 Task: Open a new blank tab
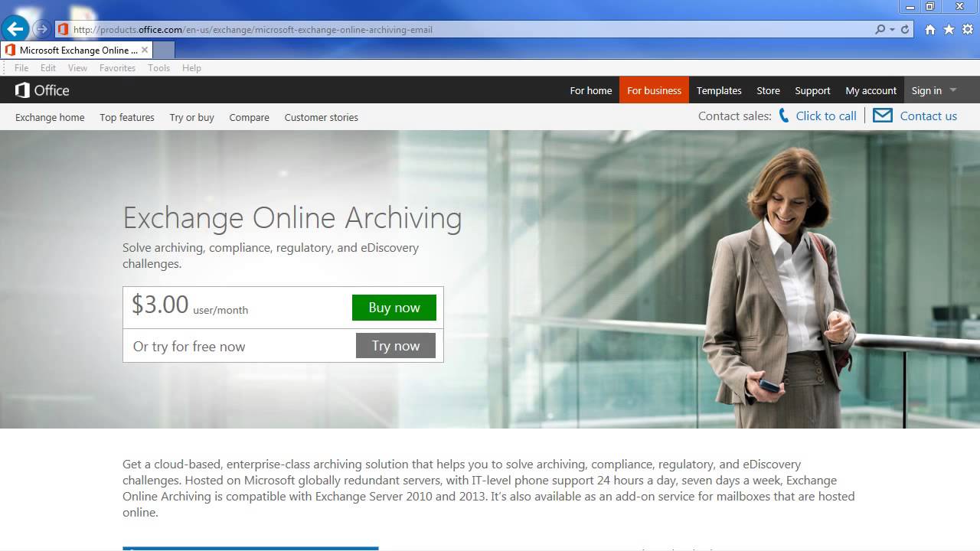(164, 50)
